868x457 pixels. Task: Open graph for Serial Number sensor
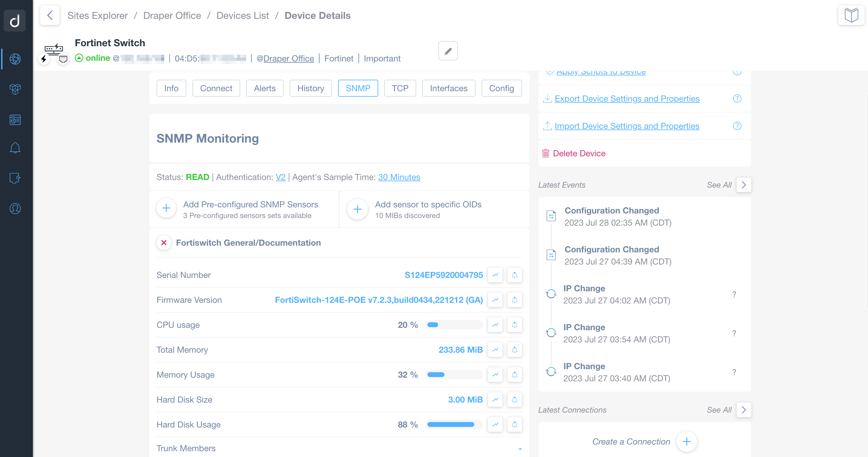495,275
